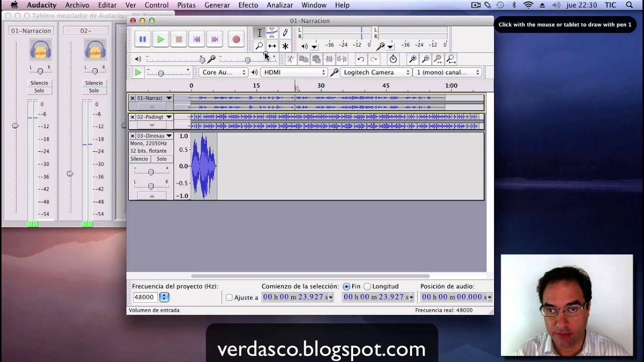Select the Longitud radio button
The width and height of the screenshot is (644, 362).
pos(367,287)
